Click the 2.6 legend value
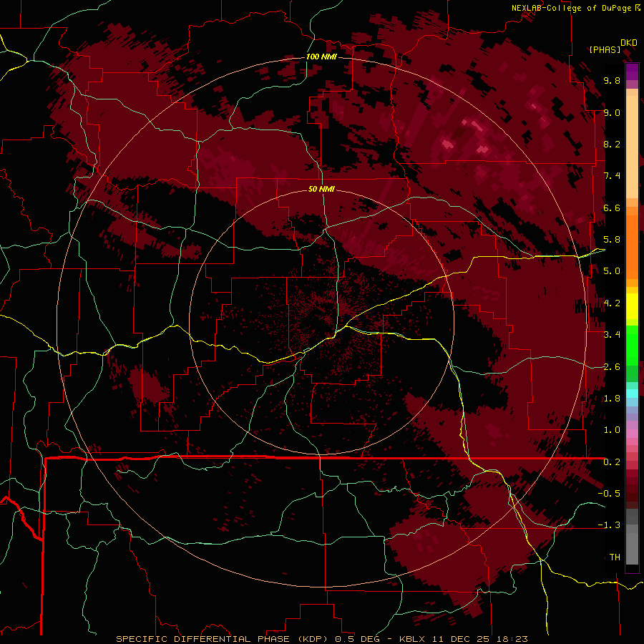This screenshot has height=644, width=644. pyautogui.click(x=612, y=367)
